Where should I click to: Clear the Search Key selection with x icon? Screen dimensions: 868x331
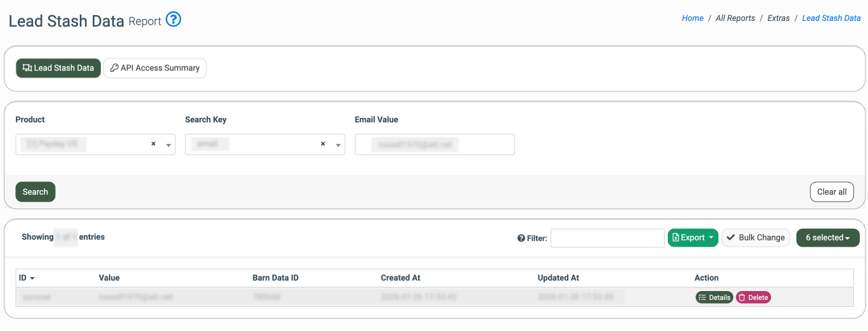click(x=322, y=144)
